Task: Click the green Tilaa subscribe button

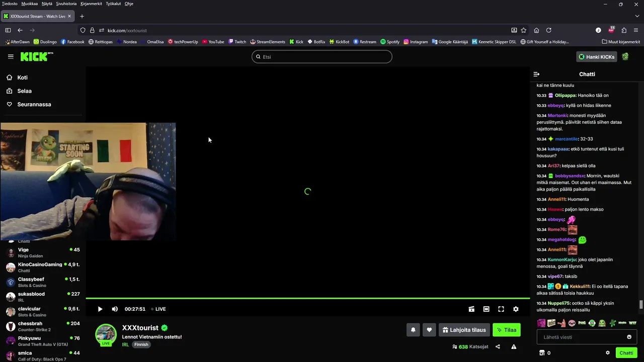Action: (x=507, y=330)
